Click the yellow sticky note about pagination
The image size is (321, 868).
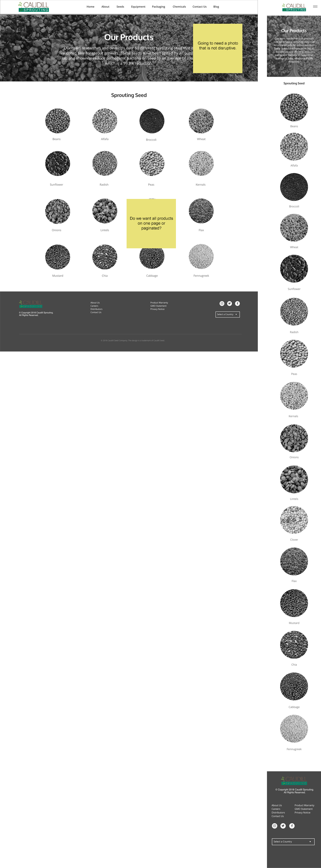click(151, 223)
